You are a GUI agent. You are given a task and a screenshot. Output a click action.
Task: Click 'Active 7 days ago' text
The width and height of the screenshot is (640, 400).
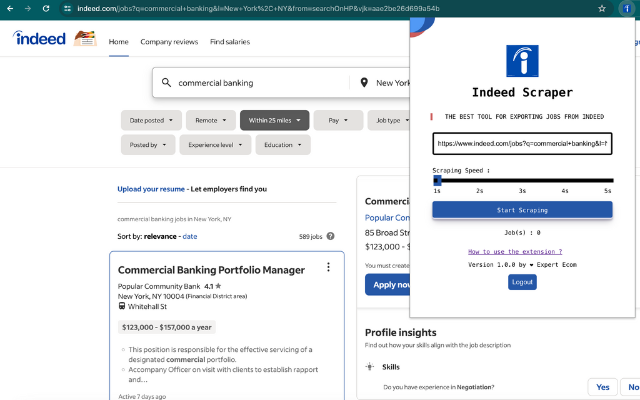click(x=142, y=396)
